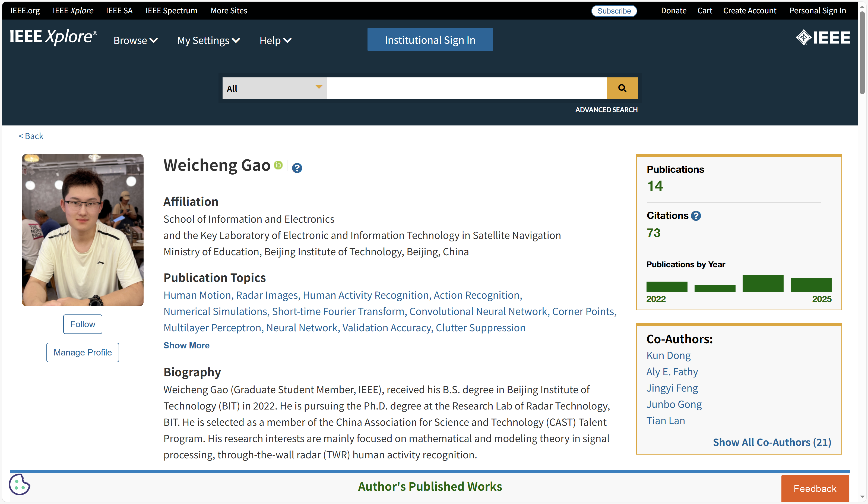Click Show More under Publication Topics

[186, 345]
